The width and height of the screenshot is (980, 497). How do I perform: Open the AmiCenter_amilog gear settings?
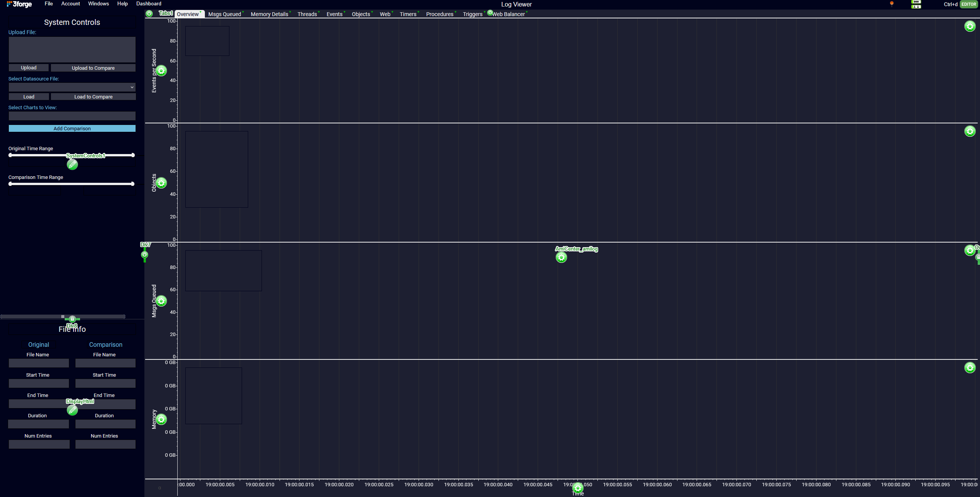pyautogui.click(x=561, y=258)
